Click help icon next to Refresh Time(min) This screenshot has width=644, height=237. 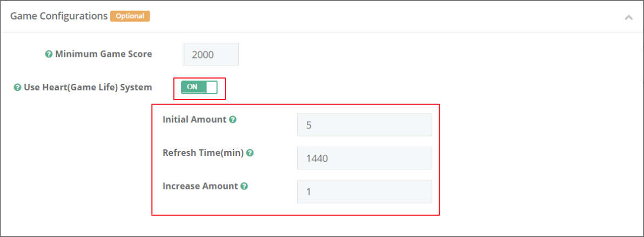(x=250, y=153)
